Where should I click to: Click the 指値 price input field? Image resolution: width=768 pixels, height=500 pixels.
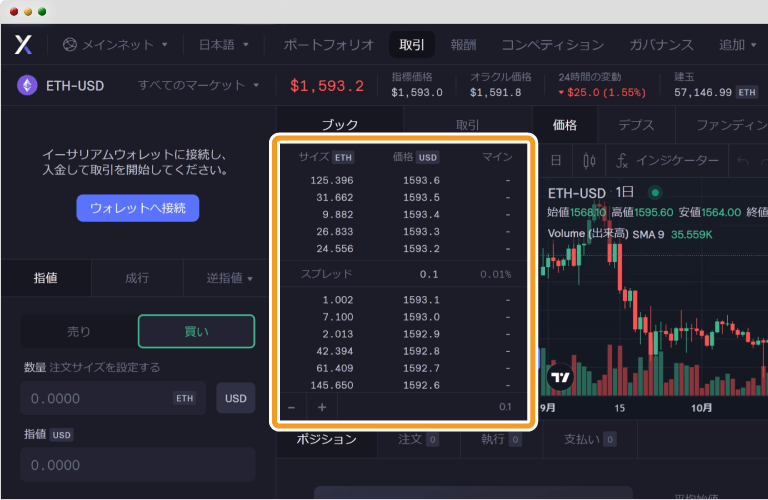(x=138, y=464)
